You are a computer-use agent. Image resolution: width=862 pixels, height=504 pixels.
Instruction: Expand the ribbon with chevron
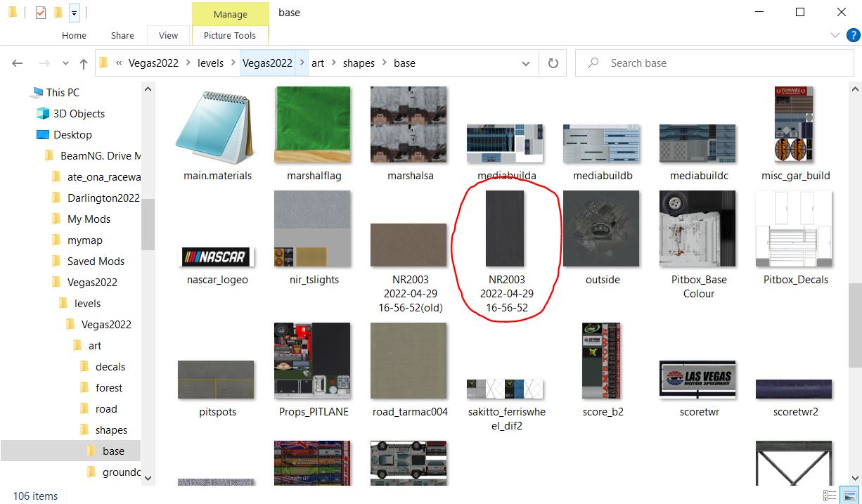(x=835, y=35)
